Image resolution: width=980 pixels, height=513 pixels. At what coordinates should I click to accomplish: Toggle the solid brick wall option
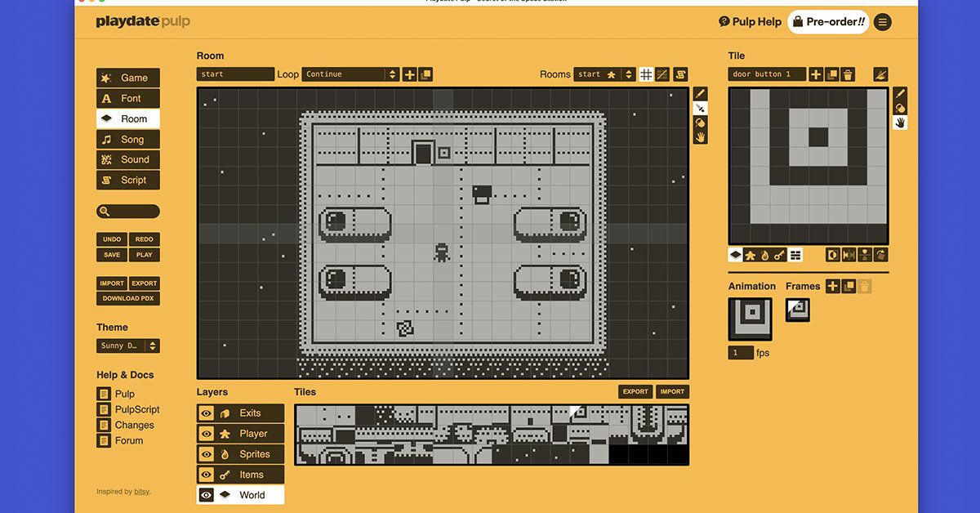795,255
